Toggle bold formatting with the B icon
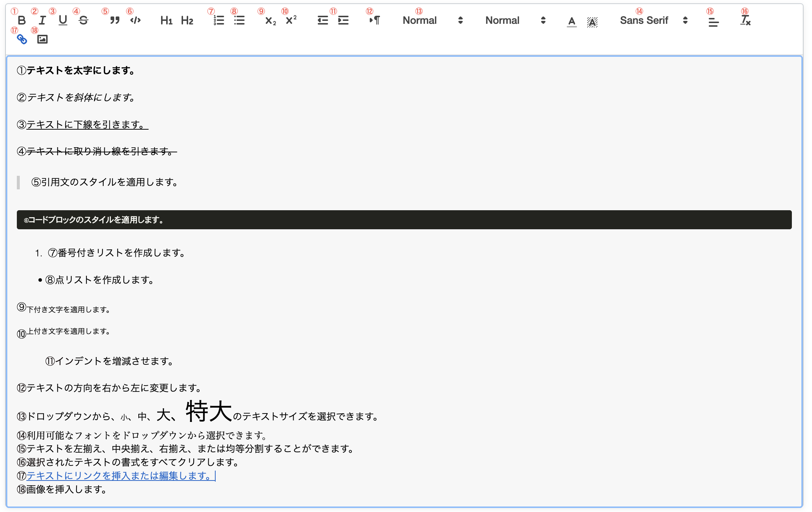This screenshot has height=512, width=812. 22,21
